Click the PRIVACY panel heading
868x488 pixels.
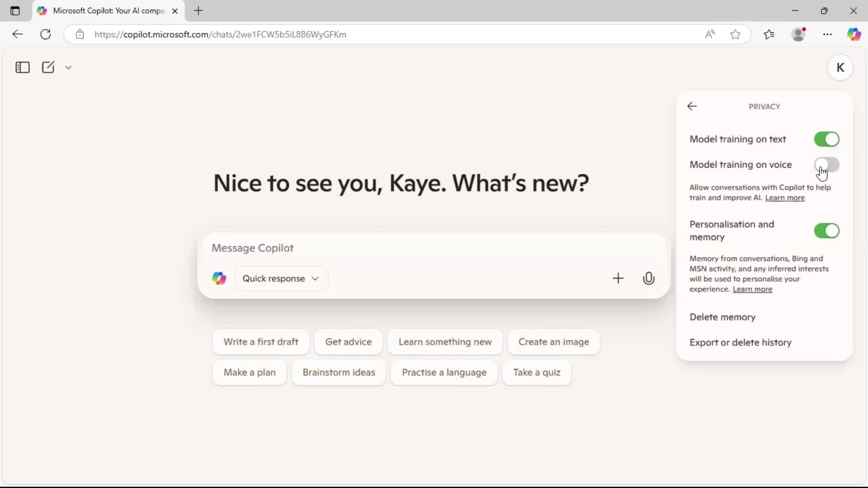point(764,107)
